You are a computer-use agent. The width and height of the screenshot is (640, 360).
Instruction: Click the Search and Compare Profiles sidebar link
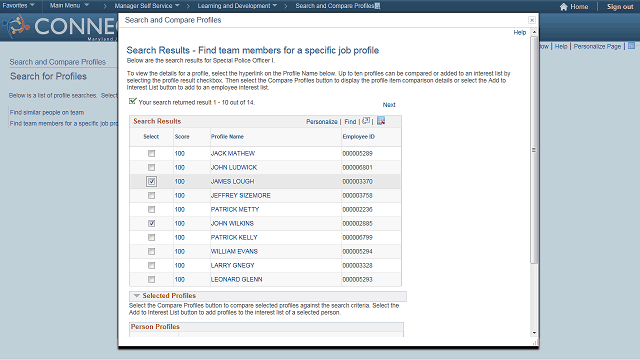(58, 62)
